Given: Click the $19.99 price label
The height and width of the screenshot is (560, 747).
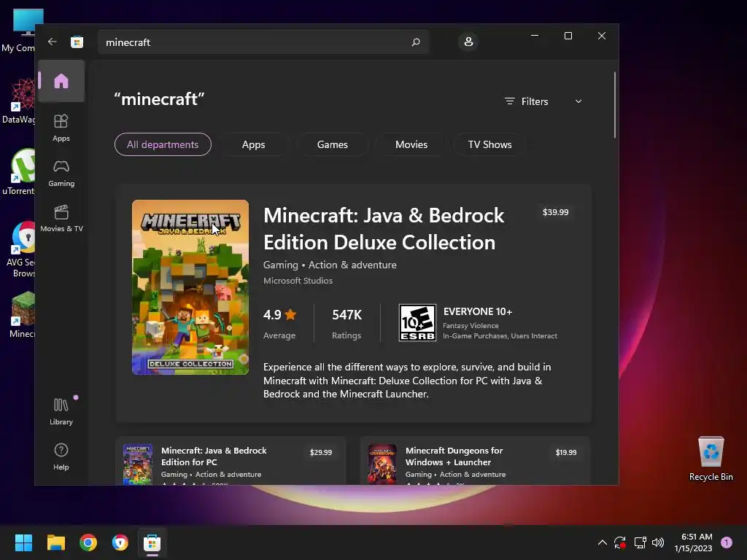Looking at the screenshot, I should click(x=566, y=452).
